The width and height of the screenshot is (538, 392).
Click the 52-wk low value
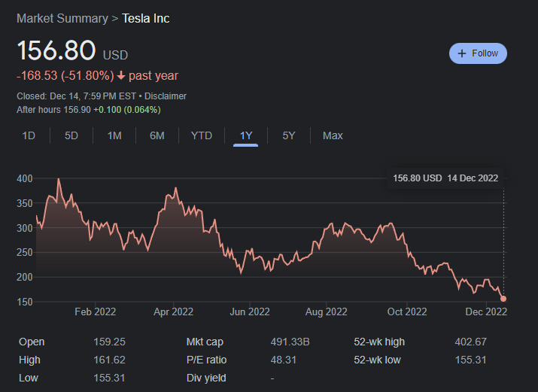pos(470,360)
